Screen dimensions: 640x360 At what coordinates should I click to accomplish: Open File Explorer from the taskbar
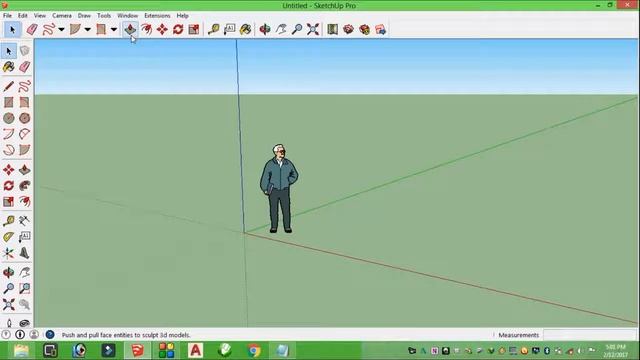pyautogui.click(x=21, y=350)
